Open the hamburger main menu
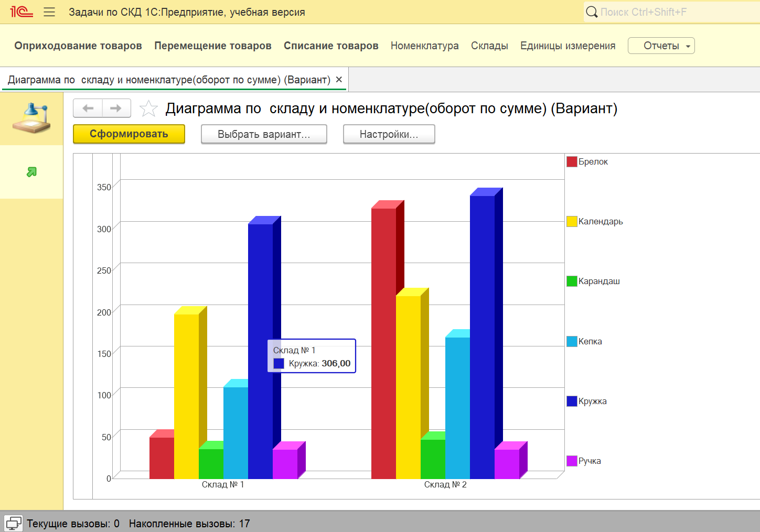 click(x=49, y=12)
